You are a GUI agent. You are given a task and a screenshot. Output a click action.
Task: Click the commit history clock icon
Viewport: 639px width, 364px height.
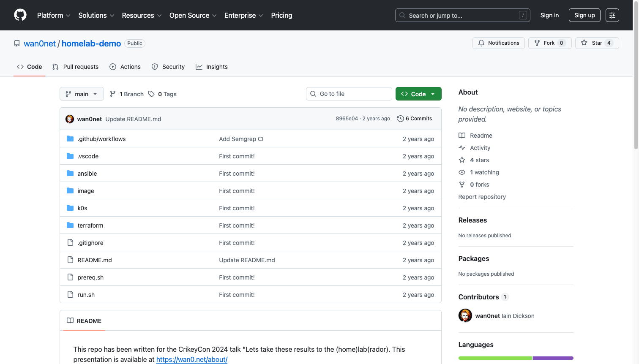pos(400,119)
